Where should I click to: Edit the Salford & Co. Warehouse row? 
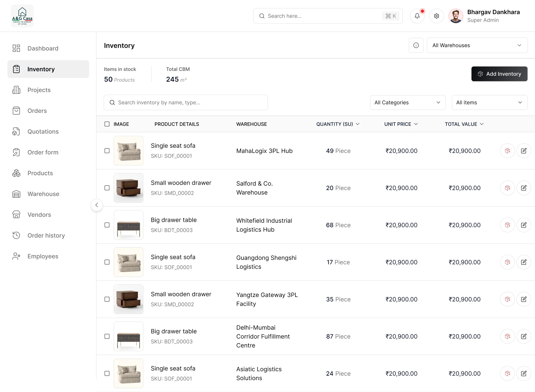click(x=524, y=188)
